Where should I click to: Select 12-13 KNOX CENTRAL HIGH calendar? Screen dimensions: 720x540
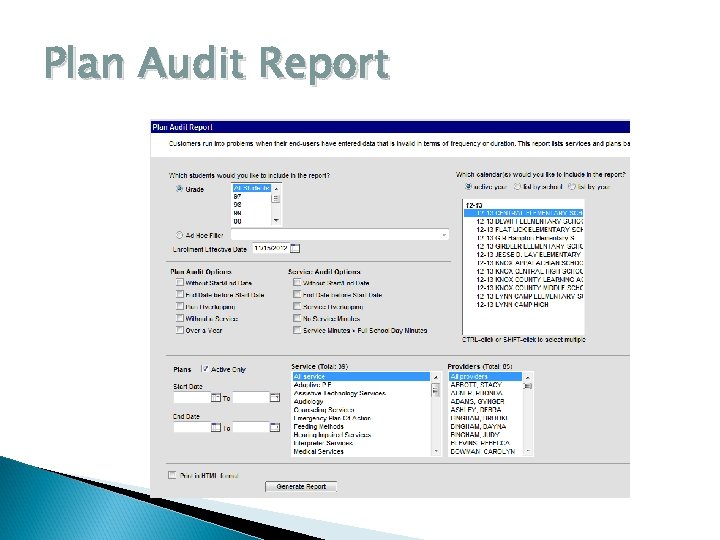523,271
